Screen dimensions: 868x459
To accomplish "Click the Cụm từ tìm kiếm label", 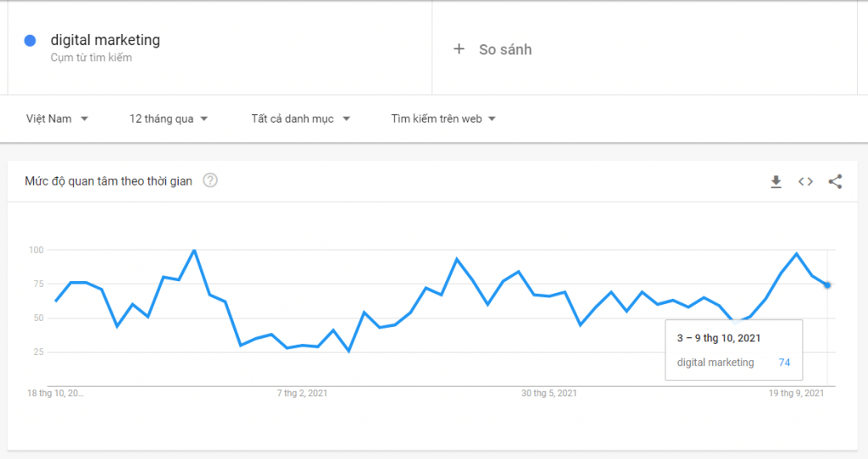I will (91, 58).
